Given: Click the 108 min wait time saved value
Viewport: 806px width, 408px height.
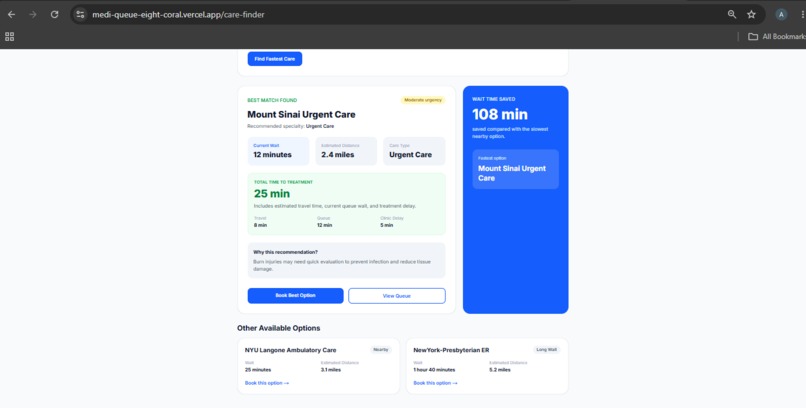Looking at the screenshot, I should (500, 114).
